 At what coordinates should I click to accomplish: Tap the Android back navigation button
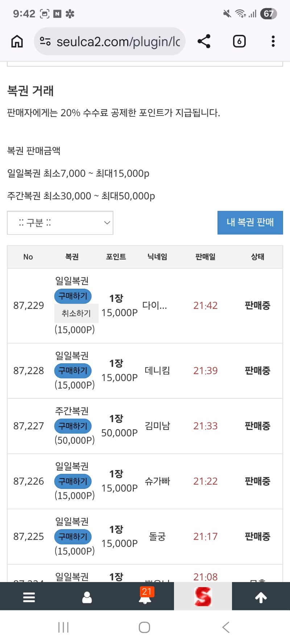point(225,627)
